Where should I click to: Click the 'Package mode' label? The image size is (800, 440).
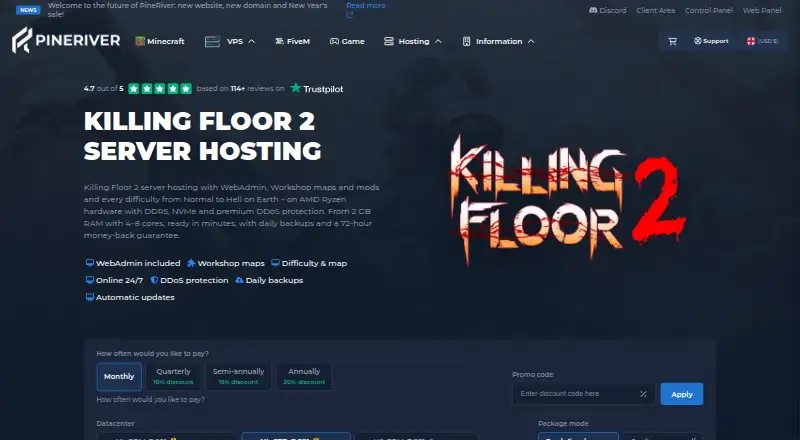tap(563, 423)
